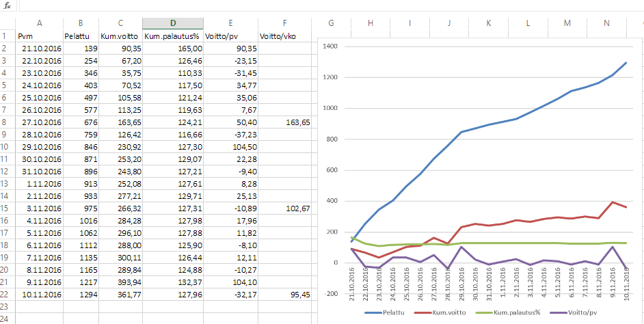Select column C header
Screen dimensions: 644x324
point(120,23)
